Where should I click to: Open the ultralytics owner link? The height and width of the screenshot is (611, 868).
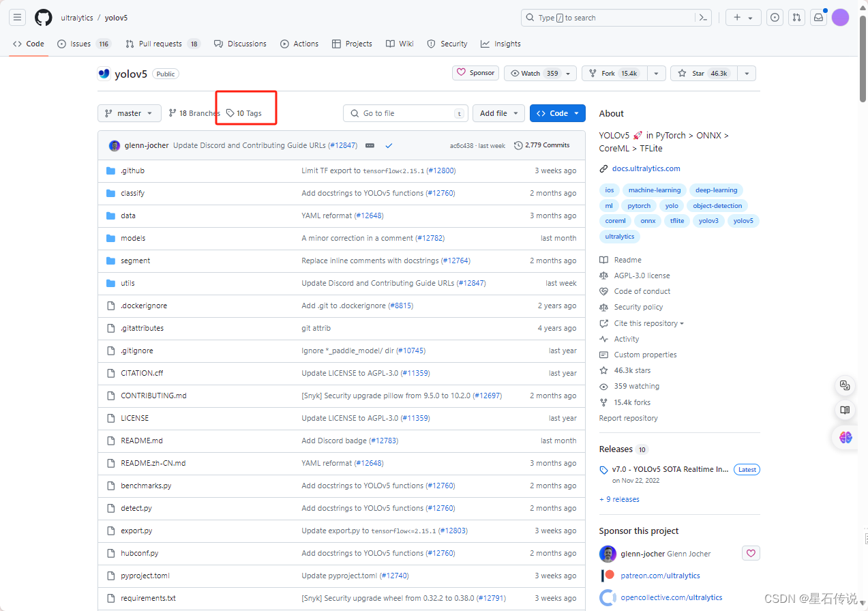pos(76,18)
